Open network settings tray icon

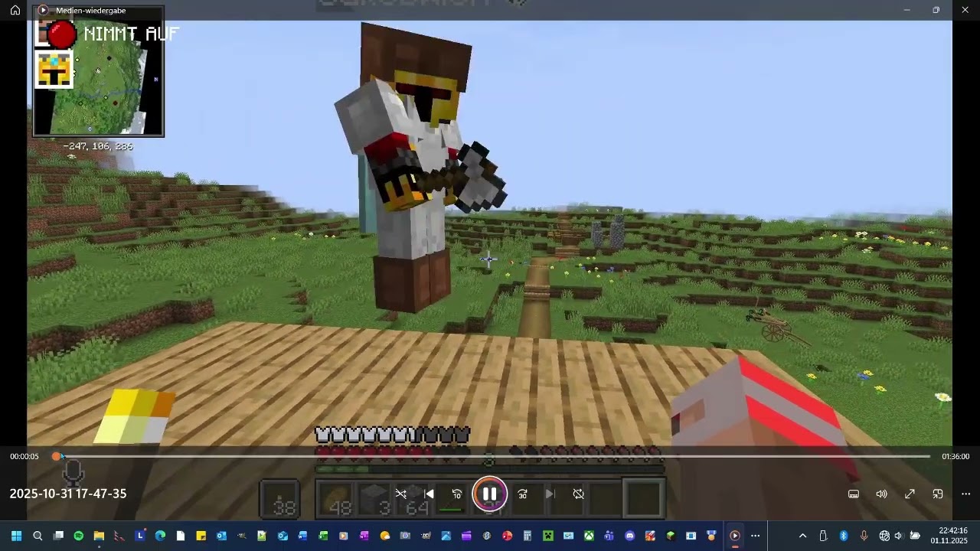[884, 536]
